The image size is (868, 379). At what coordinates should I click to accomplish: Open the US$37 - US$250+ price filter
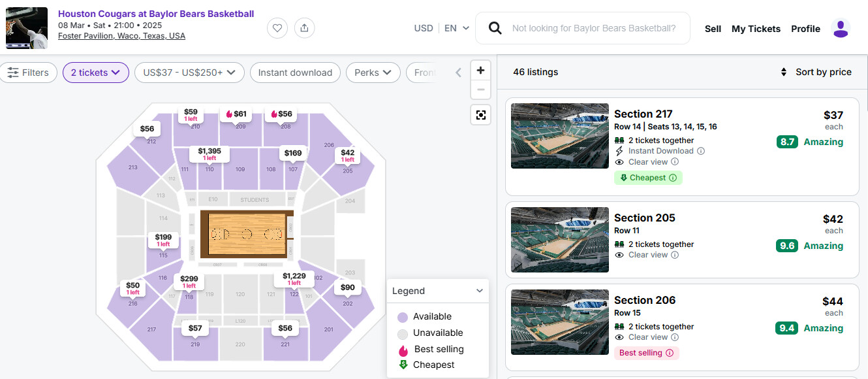click(x=189, y=73)
